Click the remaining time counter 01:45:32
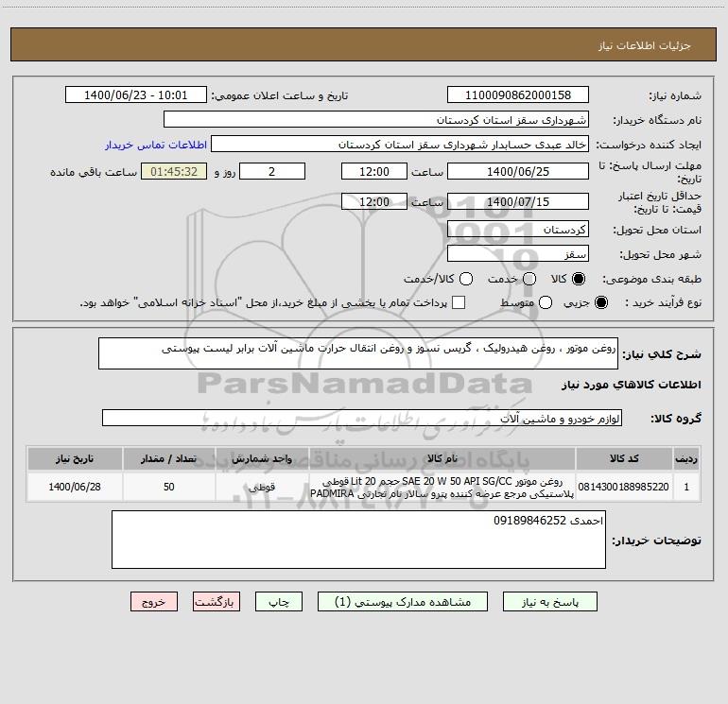728x704 pixels. point(174,171)
